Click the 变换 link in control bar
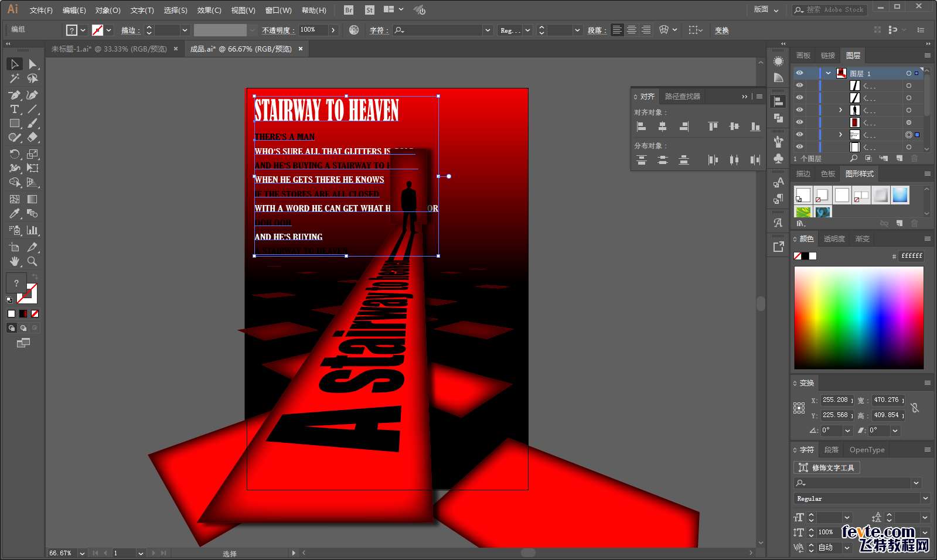 click(721, 30)
